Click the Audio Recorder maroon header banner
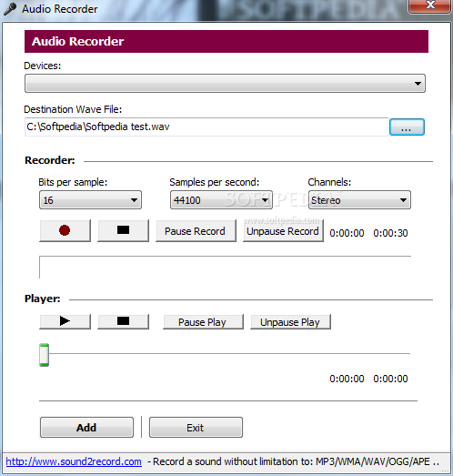 pos(226,41)
